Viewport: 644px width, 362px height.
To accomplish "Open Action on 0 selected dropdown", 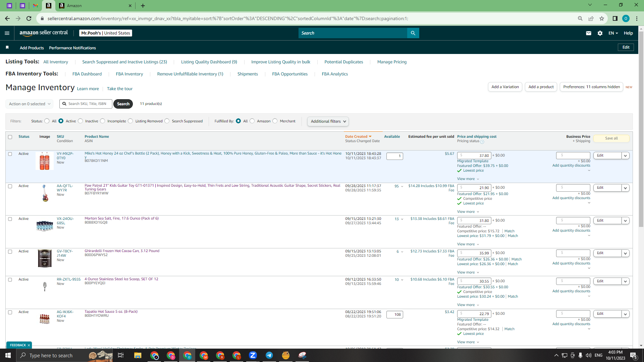I will click(x=30, y=104).
